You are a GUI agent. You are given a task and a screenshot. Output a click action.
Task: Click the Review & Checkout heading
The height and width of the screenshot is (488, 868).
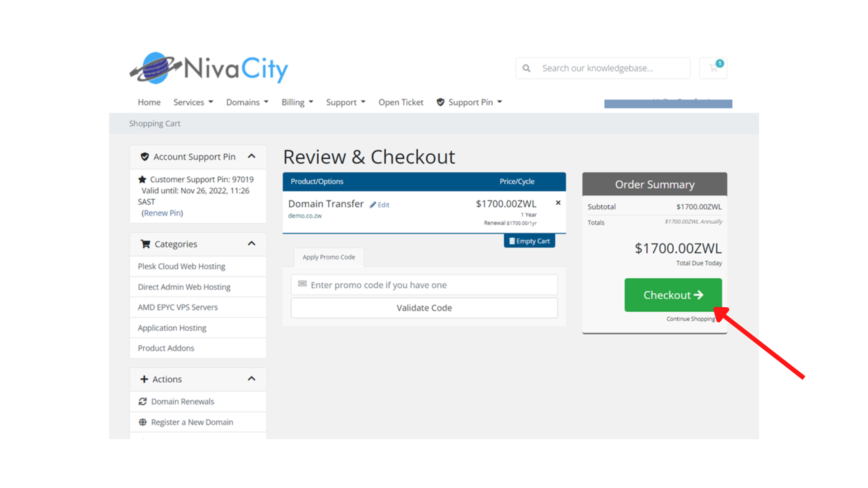tap(369, 157)
